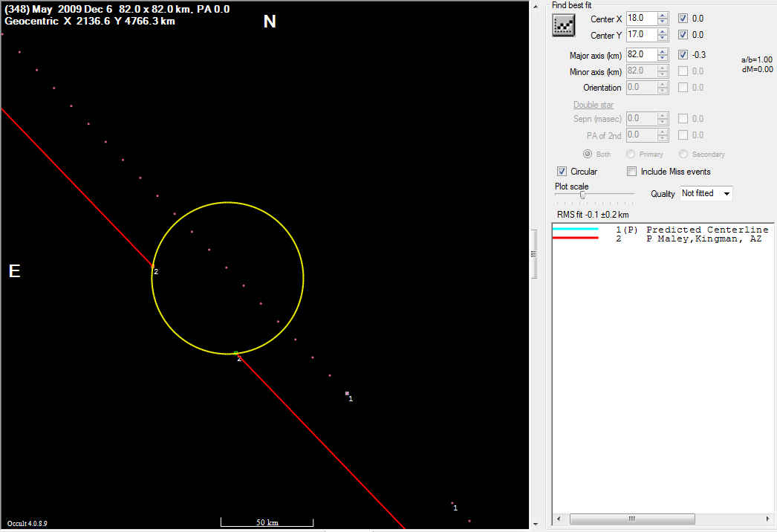
Task: Click the Find best fit chart icon
Action: [565, 25]
